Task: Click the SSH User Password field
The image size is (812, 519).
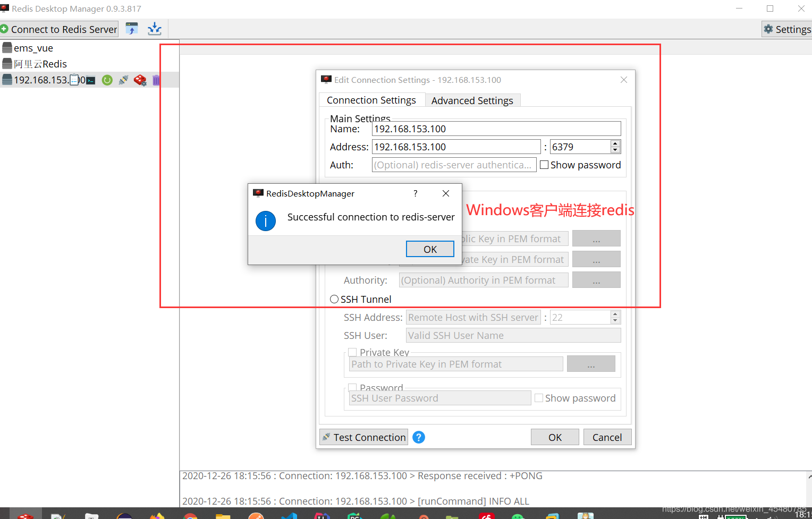Action: (x=440, y=398)
